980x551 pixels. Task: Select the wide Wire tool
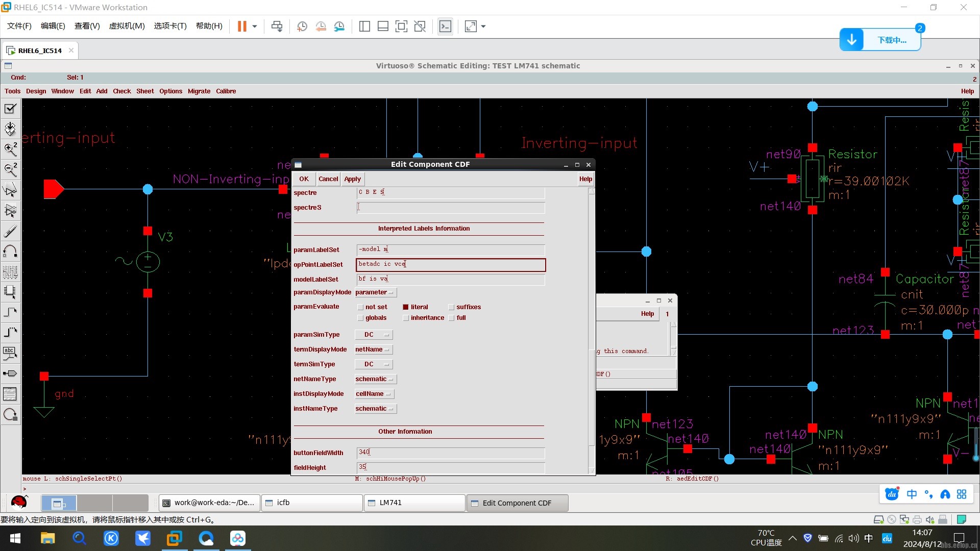pos(10,333)
